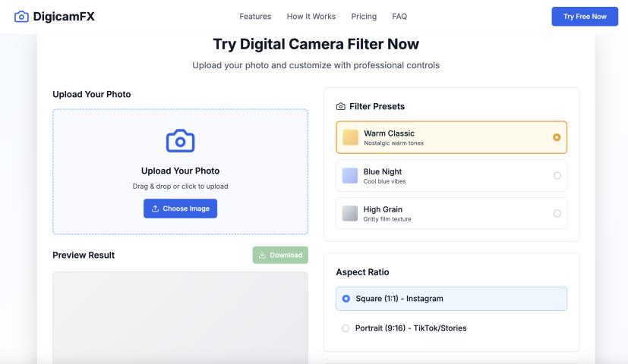Screen dimensions: 628x364
Task: Open the FAQ nav link
Action: tap(399, 17)
